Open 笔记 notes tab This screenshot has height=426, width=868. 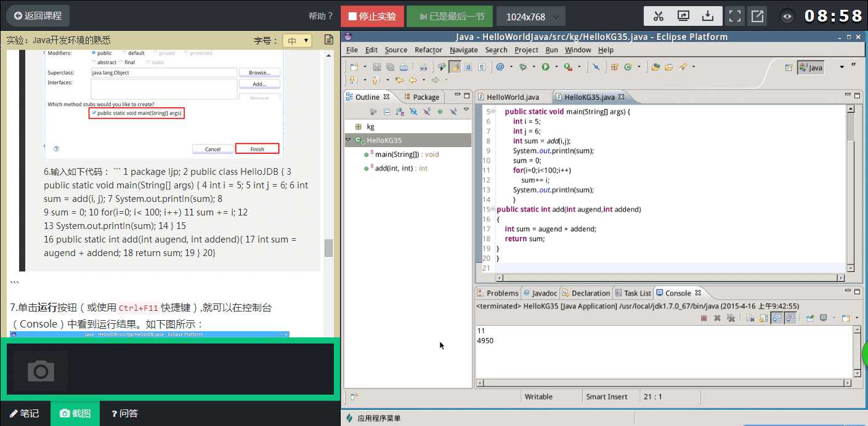coord(25,413)
